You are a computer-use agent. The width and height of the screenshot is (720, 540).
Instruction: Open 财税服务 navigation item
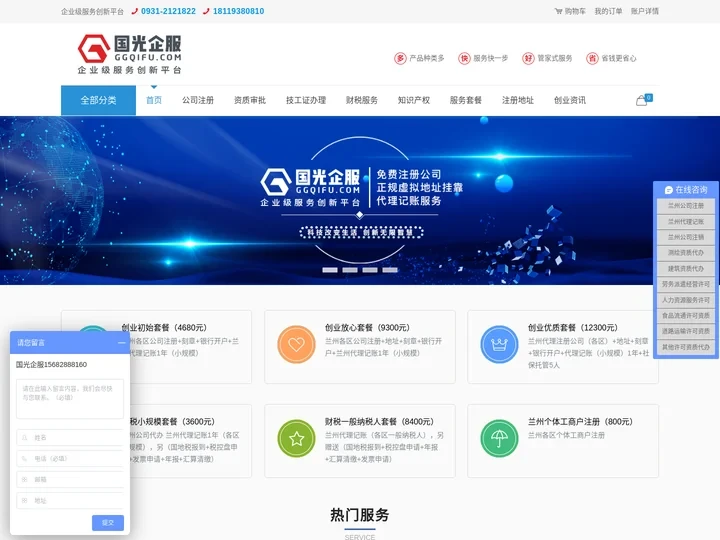362,100
